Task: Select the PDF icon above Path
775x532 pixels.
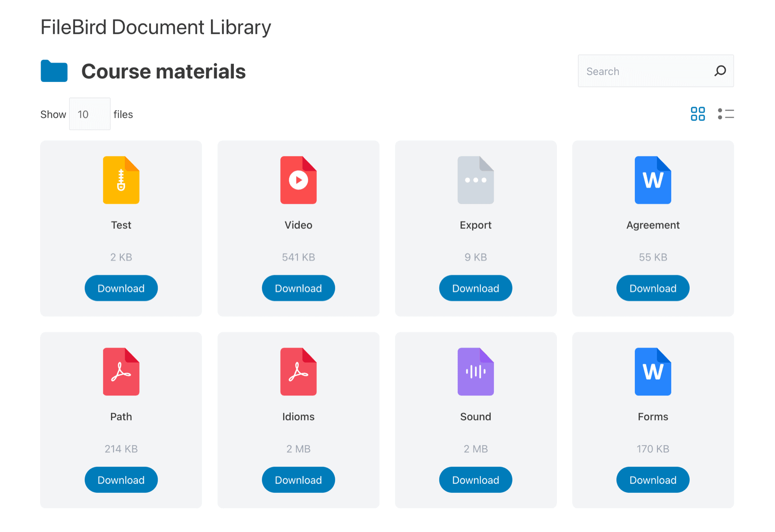Action: click(121, 372)
